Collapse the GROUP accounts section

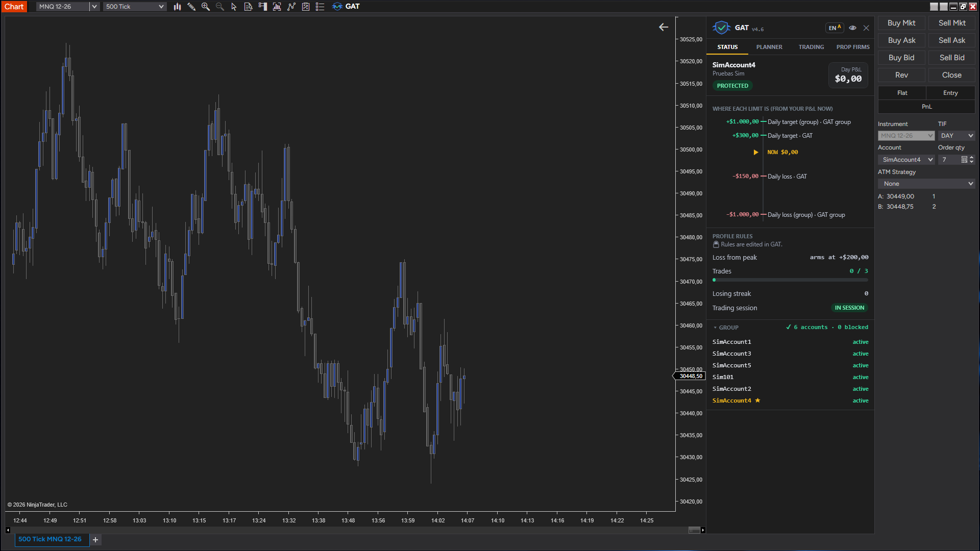(726, 328)
